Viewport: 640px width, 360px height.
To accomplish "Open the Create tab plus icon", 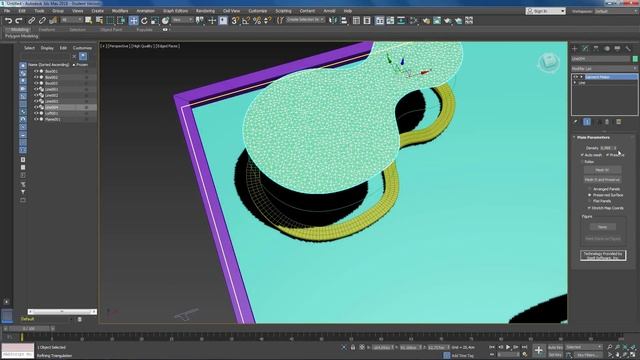I will coord(575,49).
